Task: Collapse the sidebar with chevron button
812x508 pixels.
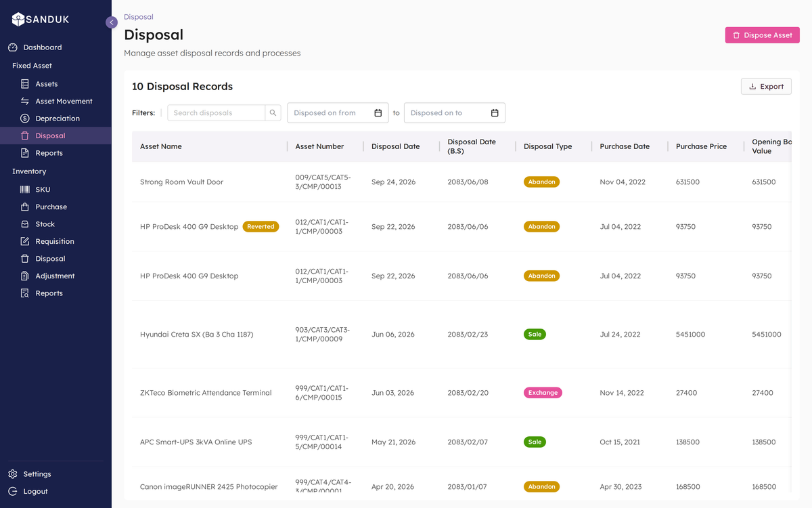Action: tap(112, 22)
